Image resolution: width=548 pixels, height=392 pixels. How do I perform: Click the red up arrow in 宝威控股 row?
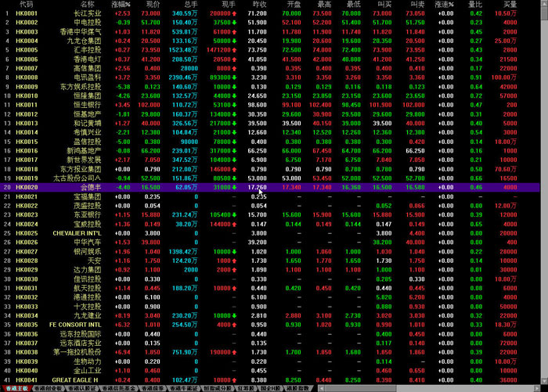[234, 224]
